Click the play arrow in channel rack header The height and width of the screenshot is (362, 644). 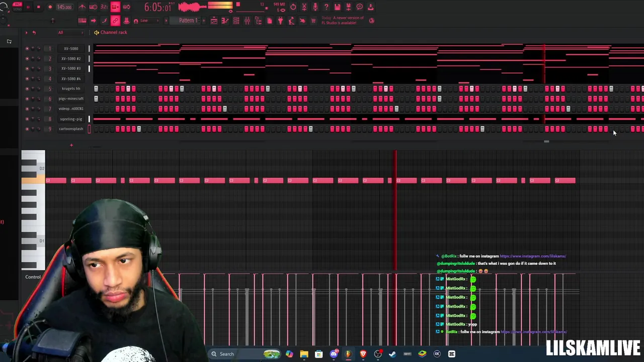[26, 32]
